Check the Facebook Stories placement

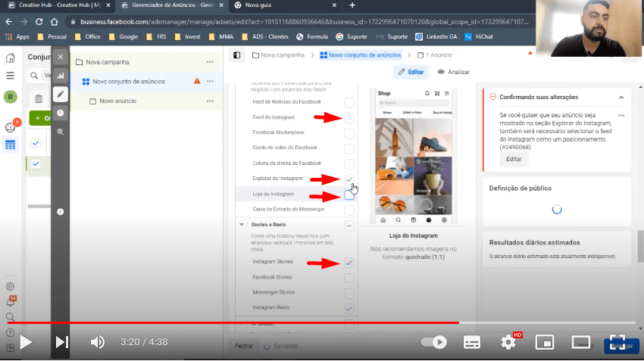[349, 279]
